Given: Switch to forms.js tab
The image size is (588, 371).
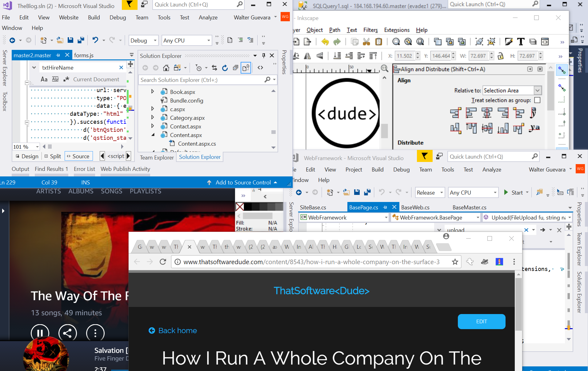Looking at the screenshot, I should click(84, 55).
